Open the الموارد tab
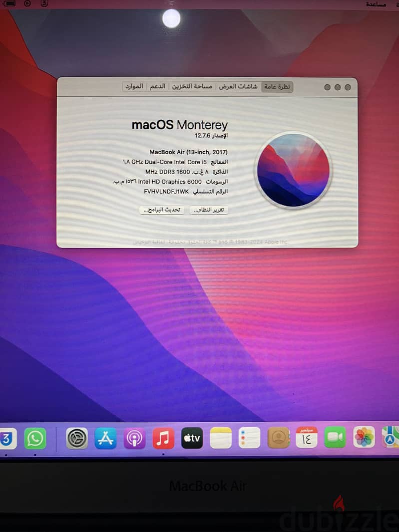The image size is (399, 532). point(134,86)
